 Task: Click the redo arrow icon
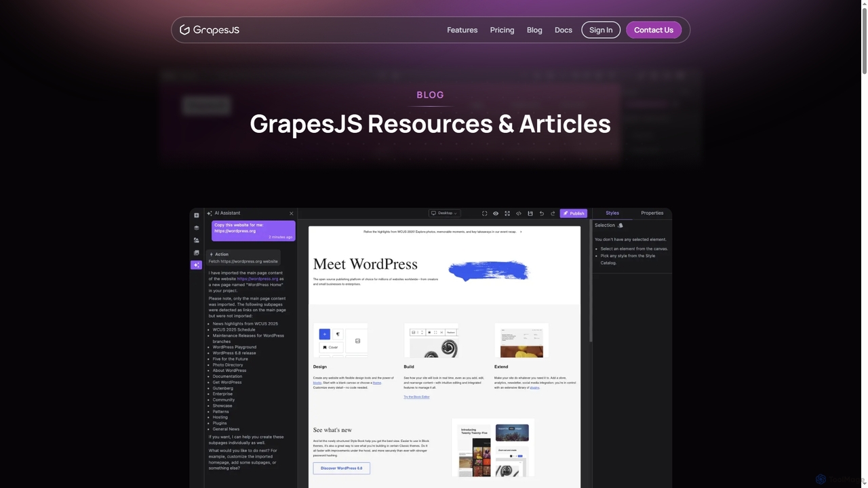pos(553,213)
